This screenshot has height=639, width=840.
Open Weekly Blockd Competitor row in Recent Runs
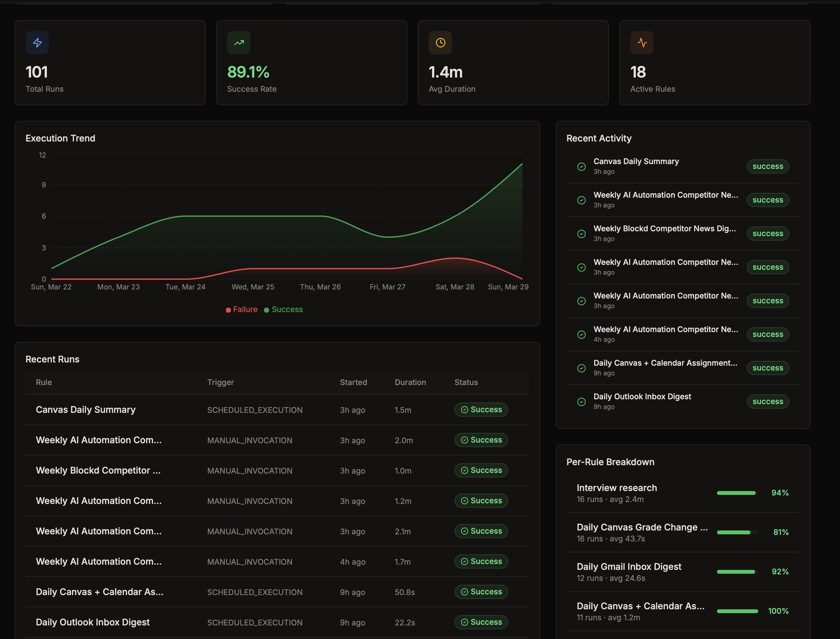click(x=98, y=470)
